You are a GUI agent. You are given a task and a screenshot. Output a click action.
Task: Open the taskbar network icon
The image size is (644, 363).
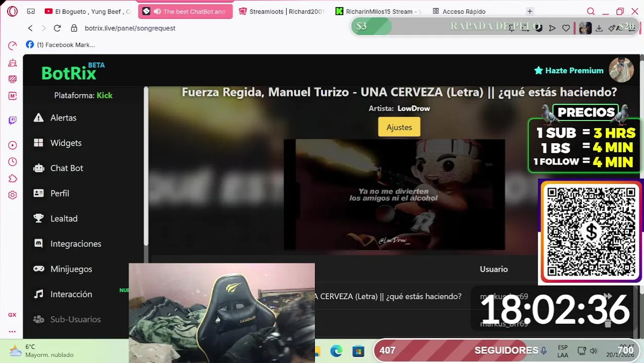[x=582, y=351]
